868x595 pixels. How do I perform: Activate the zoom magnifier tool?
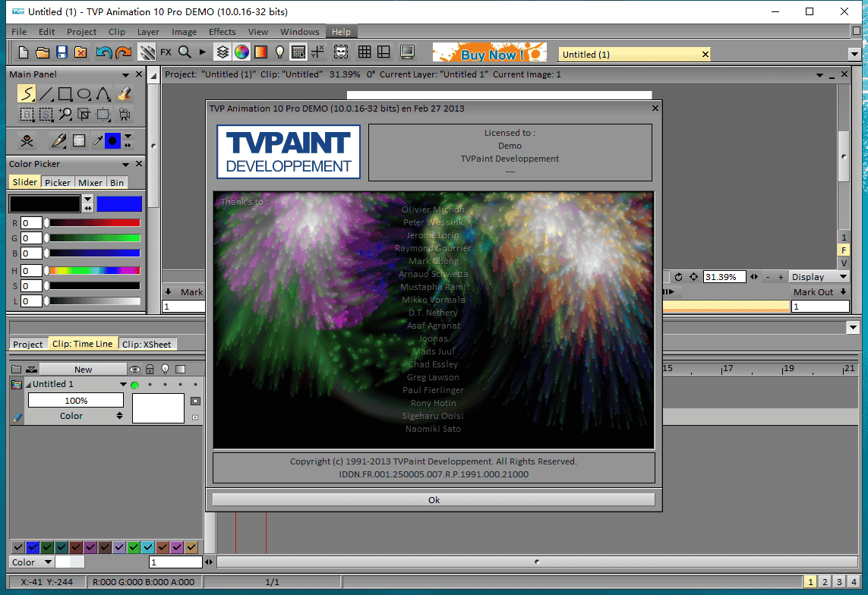[x=64, y=114]
